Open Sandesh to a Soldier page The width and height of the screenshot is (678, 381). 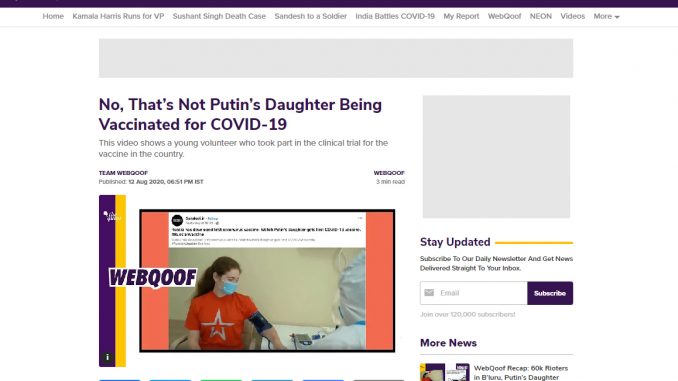tap(310, 16)
